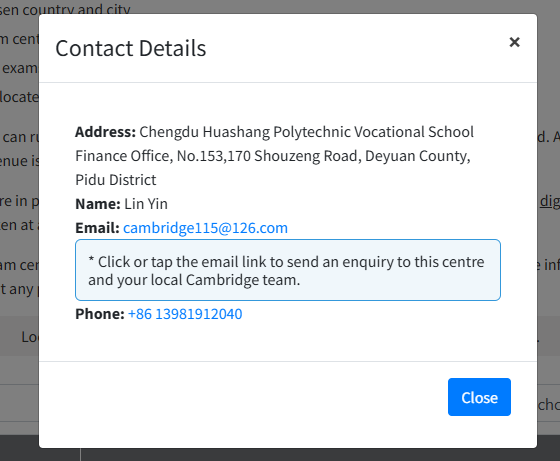This screenshot has width=560, height=461.
Task: Select the Chengdu Huashang Polytechnic Vocational School text
Action: (306, 132)
